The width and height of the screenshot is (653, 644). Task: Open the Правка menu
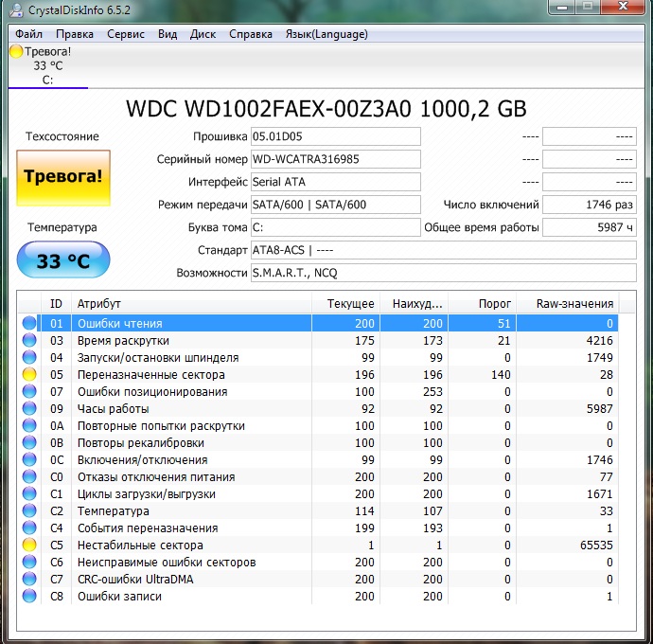(75, 34)
